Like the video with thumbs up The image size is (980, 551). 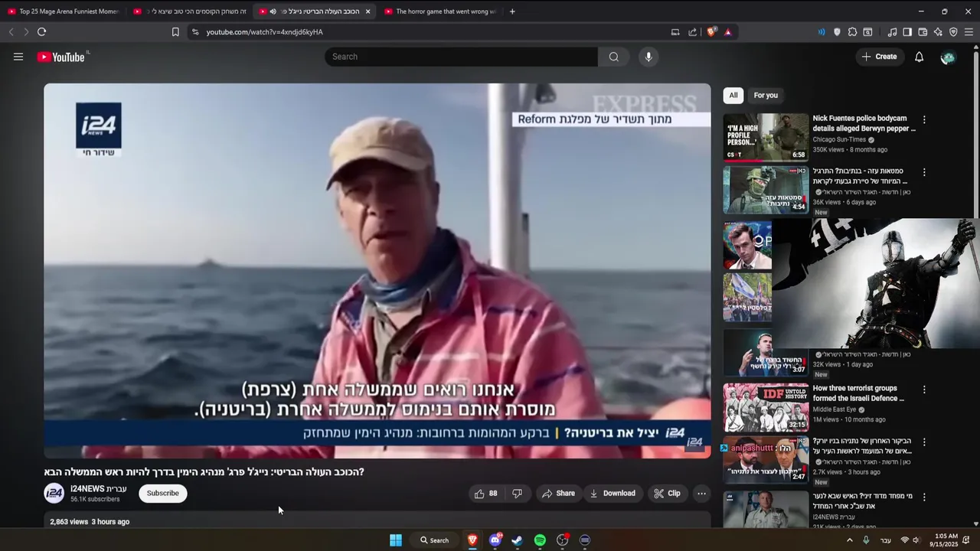coord(485,494)
